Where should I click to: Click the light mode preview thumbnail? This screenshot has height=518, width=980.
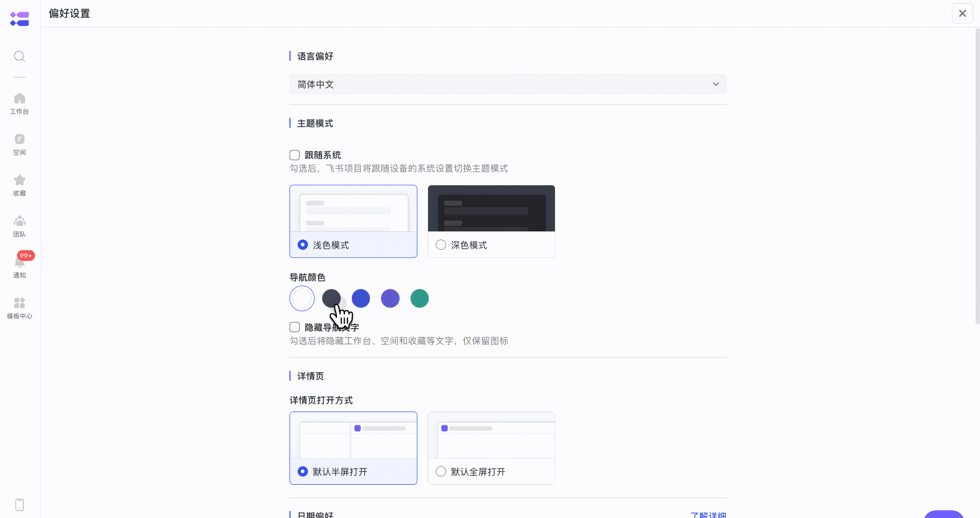(x=353, y=208)
